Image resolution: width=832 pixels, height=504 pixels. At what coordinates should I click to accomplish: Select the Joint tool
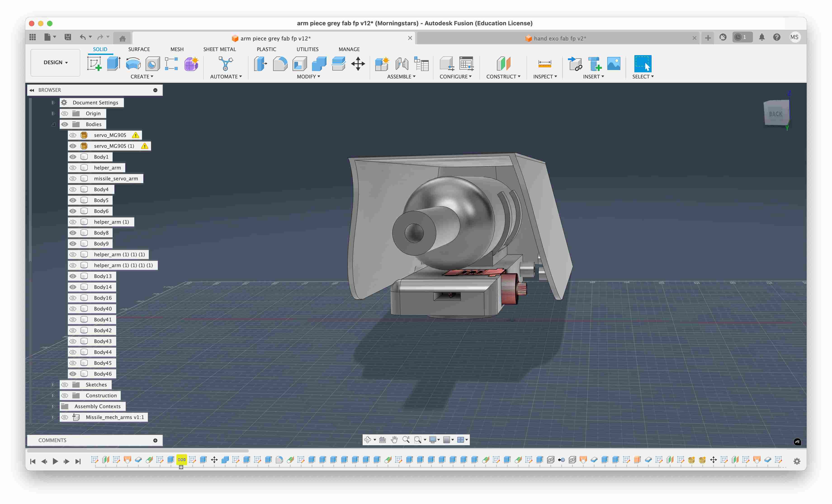tap(402, 64)
